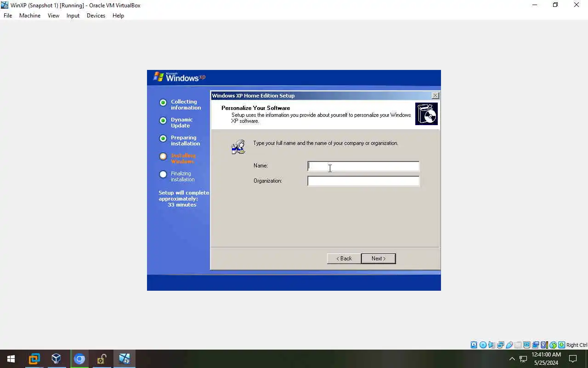Click the WinXP VM taskbar icon

point(124,359)
